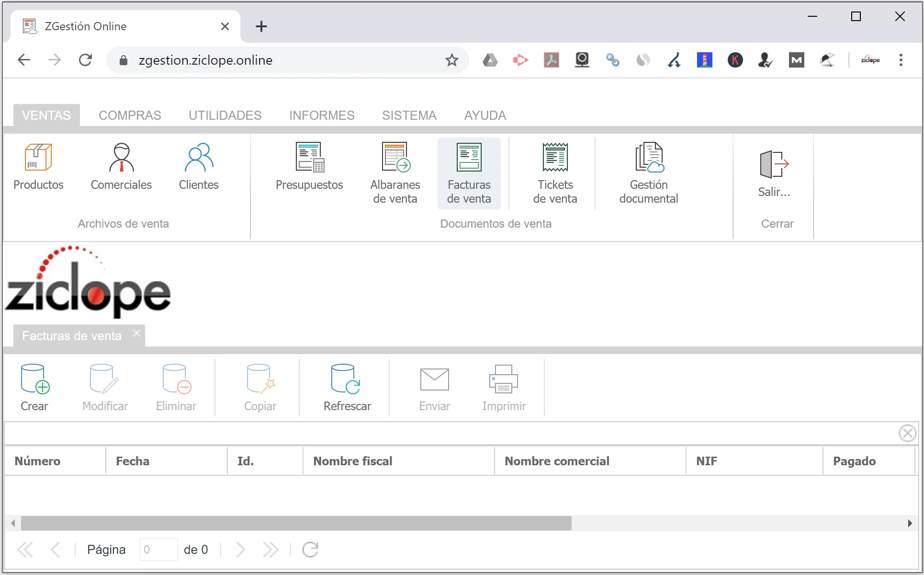Click the Gmail extension icon
The height and width of the screenshot is (575, 924).
(797, 60)
